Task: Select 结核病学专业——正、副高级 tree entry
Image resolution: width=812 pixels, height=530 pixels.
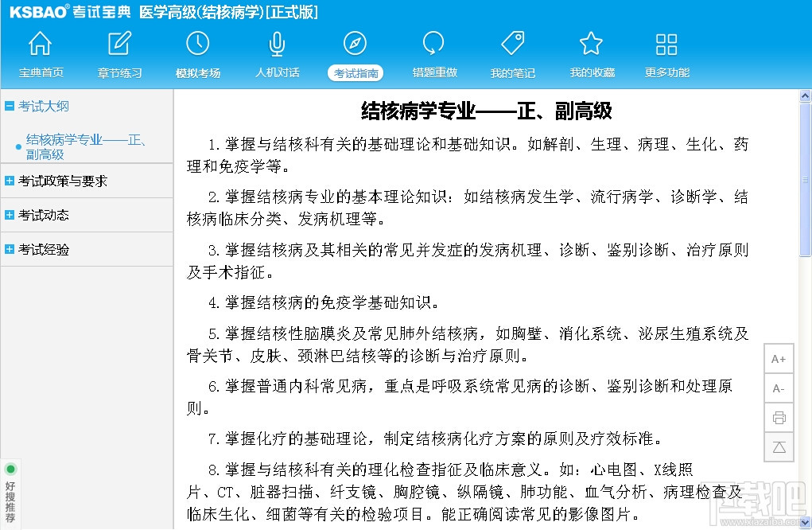Action: [x=87, y=146]
